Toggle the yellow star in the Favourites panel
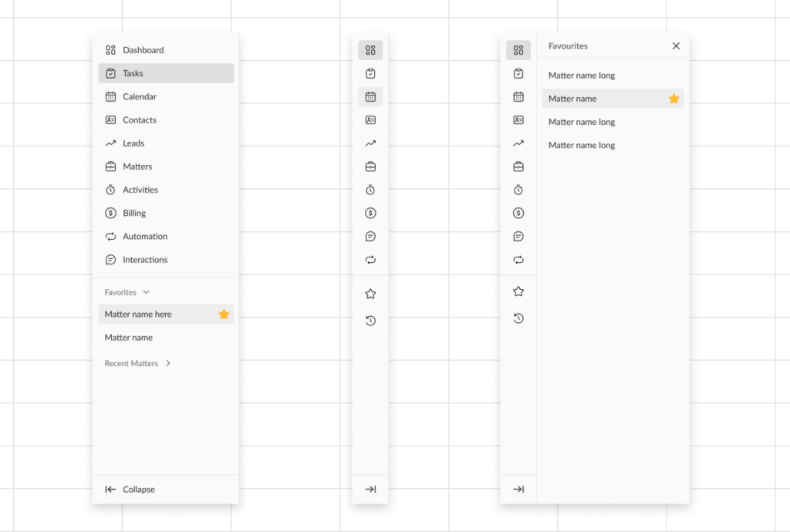 point(674,99)
